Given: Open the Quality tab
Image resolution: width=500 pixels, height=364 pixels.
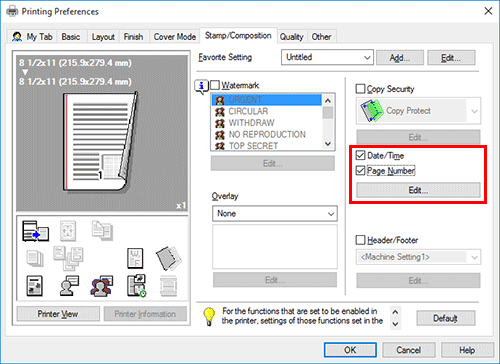Looking at the screenshot, I should [291, 37].
